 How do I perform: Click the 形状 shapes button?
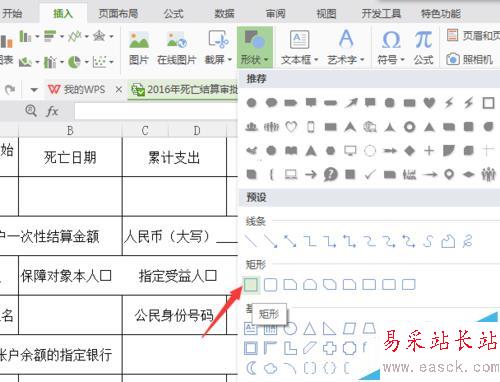tap(255, 47)
